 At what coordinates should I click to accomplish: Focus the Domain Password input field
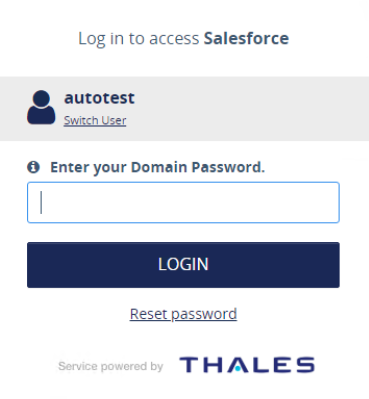click(x=183, y=202)
